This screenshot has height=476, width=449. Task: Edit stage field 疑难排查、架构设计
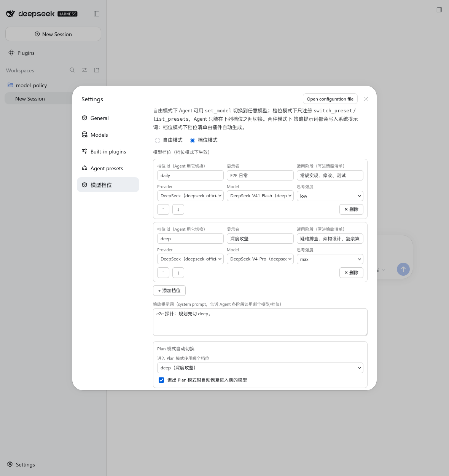point(330,238)
